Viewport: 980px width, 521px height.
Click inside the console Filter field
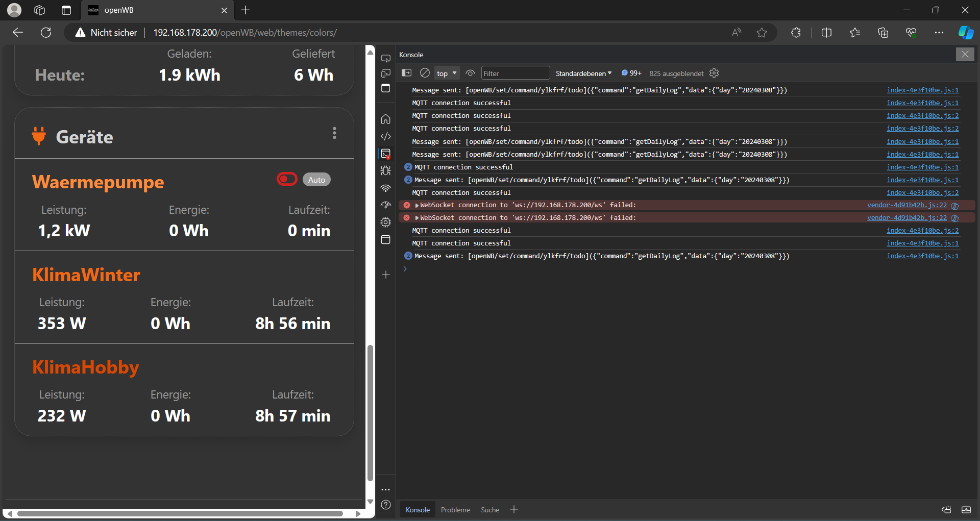click(x=515, y=73)
